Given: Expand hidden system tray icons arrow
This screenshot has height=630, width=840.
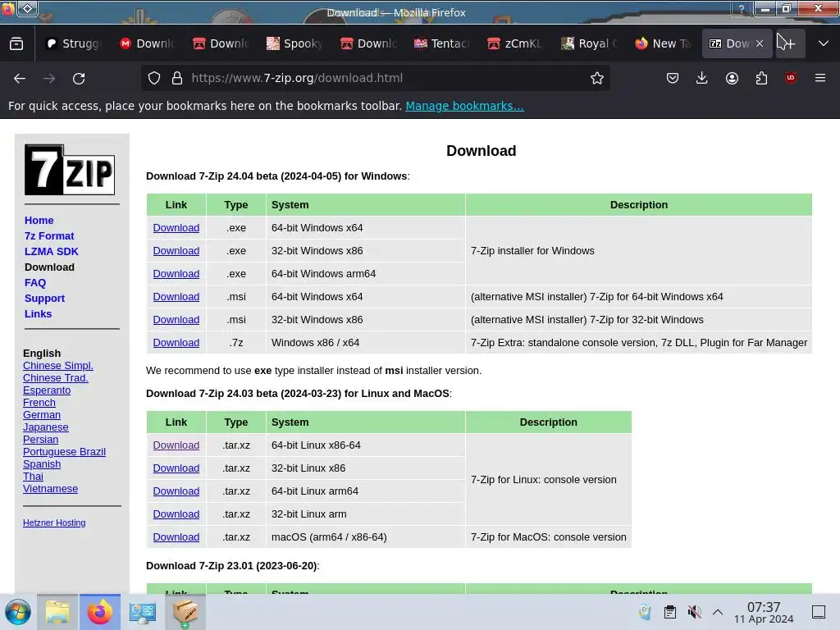Looking at the screenshot, I should coord(718,612).
